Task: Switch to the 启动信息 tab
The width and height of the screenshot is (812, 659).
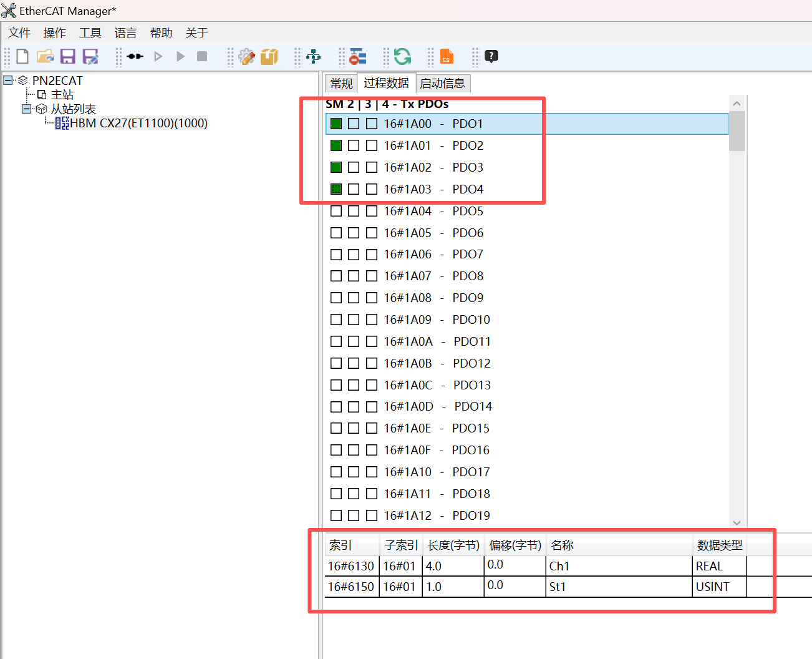Action: coord(442,84)
